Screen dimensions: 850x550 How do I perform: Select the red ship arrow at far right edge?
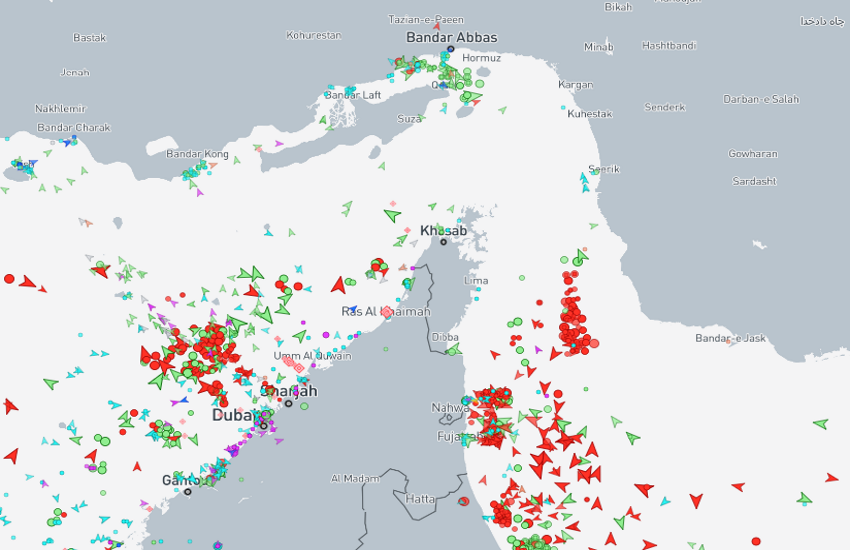click(832, 478)
